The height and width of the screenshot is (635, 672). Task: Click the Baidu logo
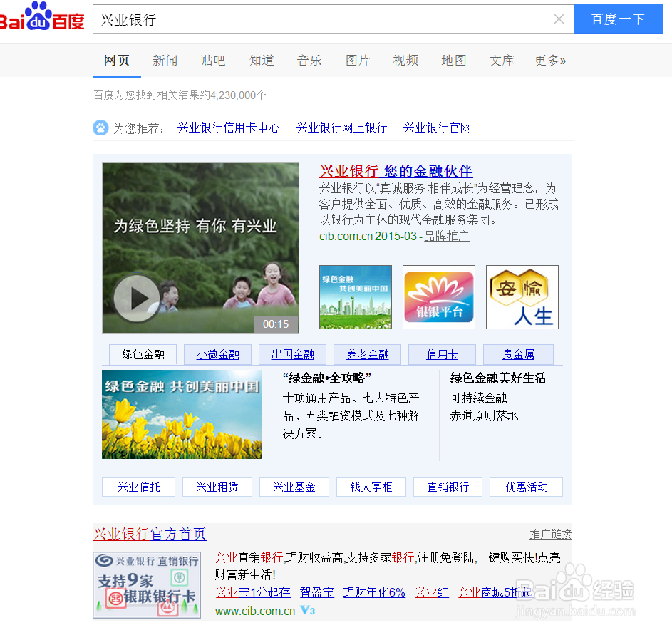click(x=42, y=17)
